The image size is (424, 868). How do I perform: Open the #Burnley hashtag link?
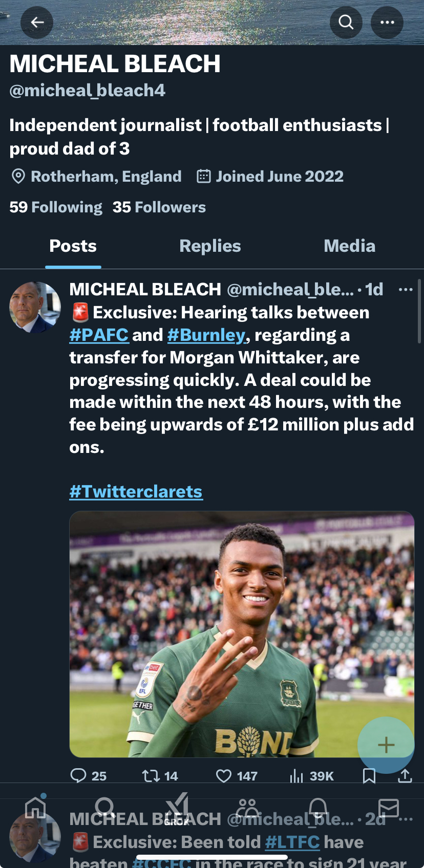coord(206,335)
